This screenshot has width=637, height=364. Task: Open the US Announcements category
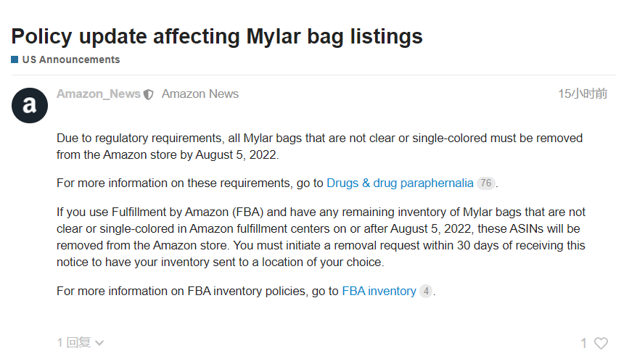pos(71,59)
